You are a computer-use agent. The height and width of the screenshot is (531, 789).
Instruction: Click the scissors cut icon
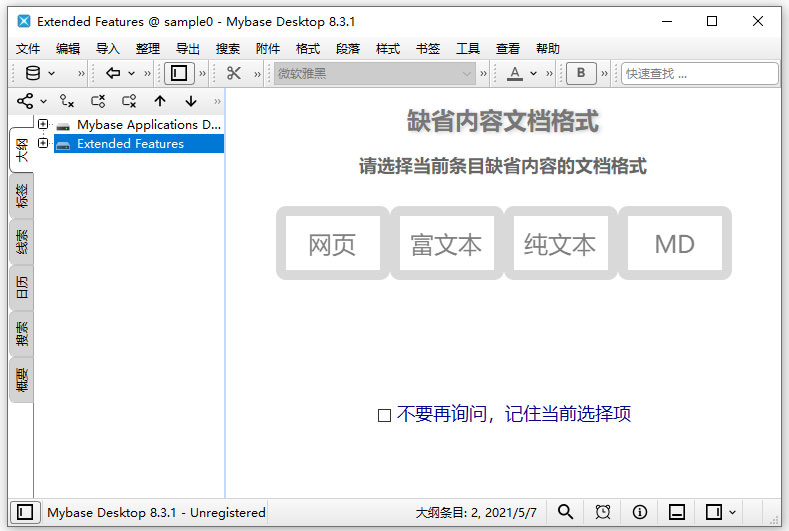(x=233, y=73)
